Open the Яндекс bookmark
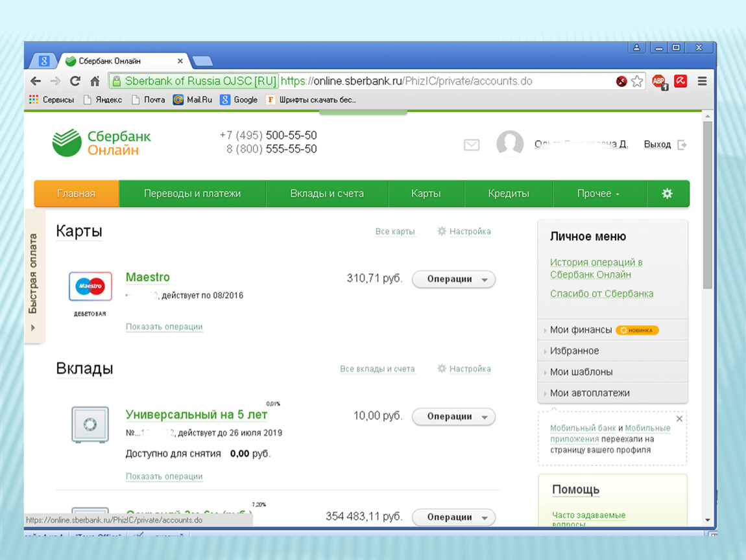This screenshot has height=560, width=746. point(102,100)
